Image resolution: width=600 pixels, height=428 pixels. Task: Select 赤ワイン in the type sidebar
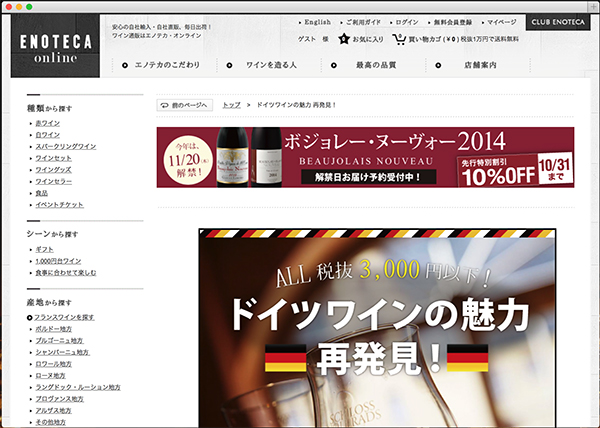pyautogui.click(x=46, y=122)
